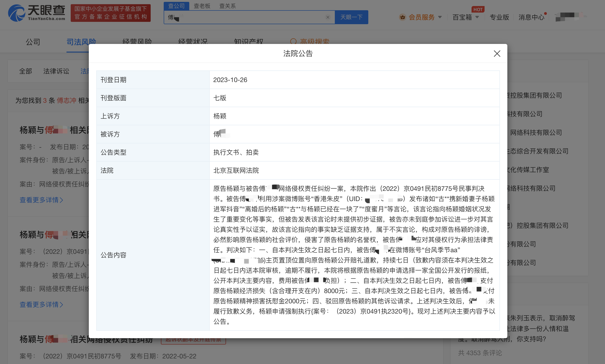Click the 刊登日期 label cell
The height and width of the screenshot is (364, 605).
(x=153, y=80)
